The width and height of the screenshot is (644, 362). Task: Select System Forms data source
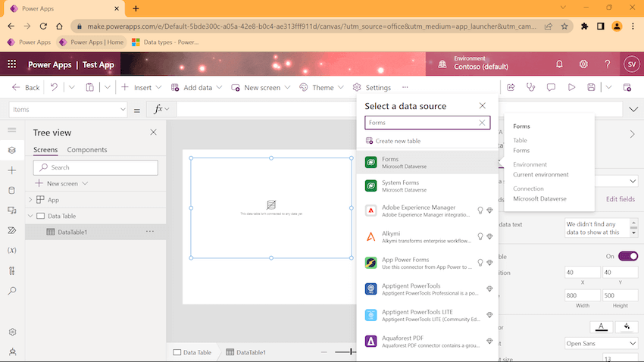point(427,186)
